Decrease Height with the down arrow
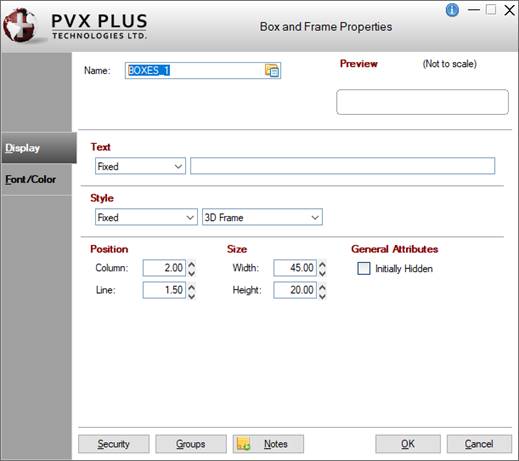This screenshot has height=461, width=519. pyautogui.click(x=322, y=296)
